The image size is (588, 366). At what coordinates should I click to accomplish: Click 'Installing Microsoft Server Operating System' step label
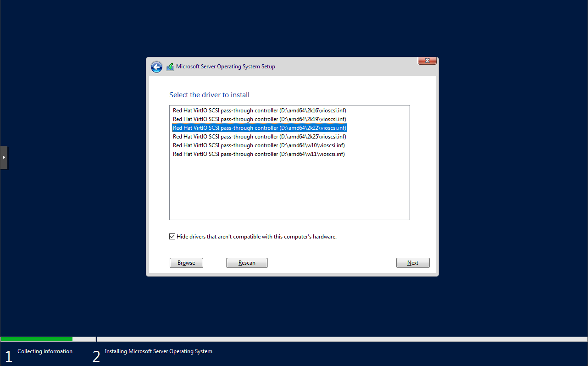[x=158, y=351]
